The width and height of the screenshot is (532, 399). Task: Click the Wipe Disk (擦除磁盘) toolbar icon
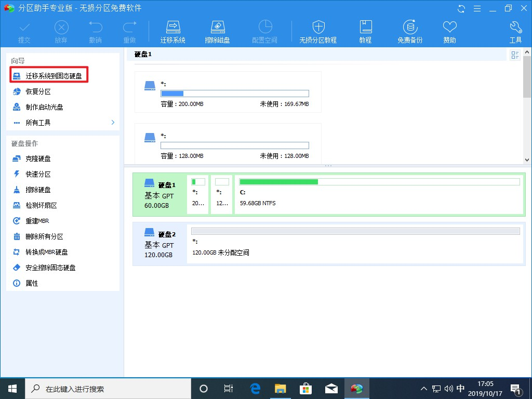(218, 30)
